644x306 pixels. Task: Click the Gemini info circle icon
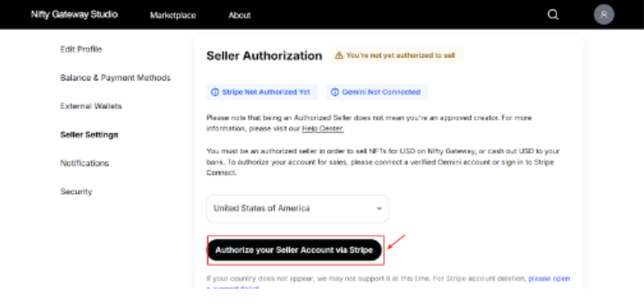point(335,92)
